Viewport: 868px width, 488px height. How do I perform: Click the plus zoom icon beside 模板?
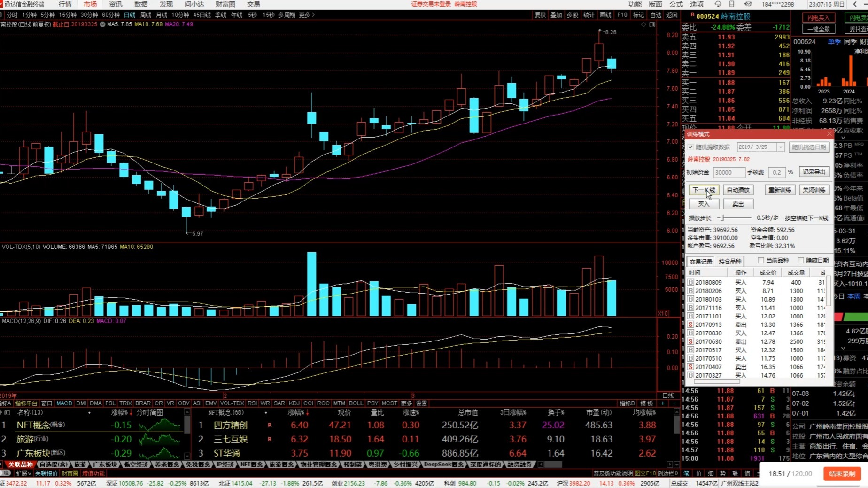coord(663,403)
